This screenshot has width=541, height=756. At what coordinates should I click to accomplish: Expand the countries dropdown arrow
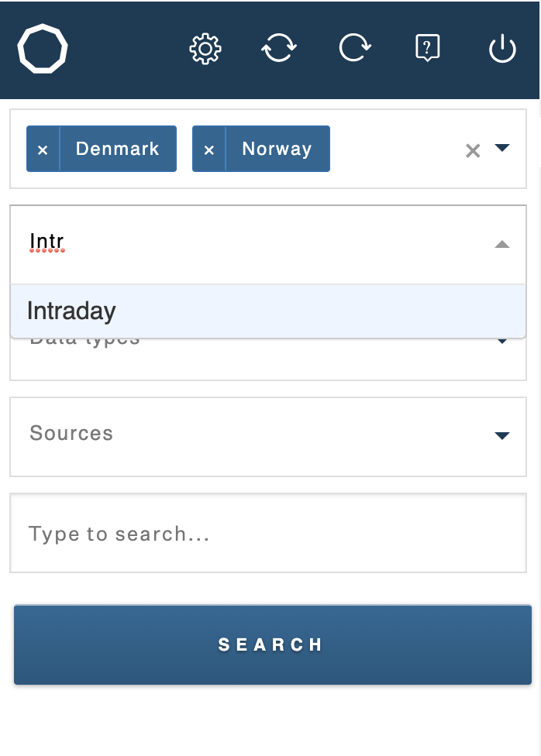[x=502, y=147]
